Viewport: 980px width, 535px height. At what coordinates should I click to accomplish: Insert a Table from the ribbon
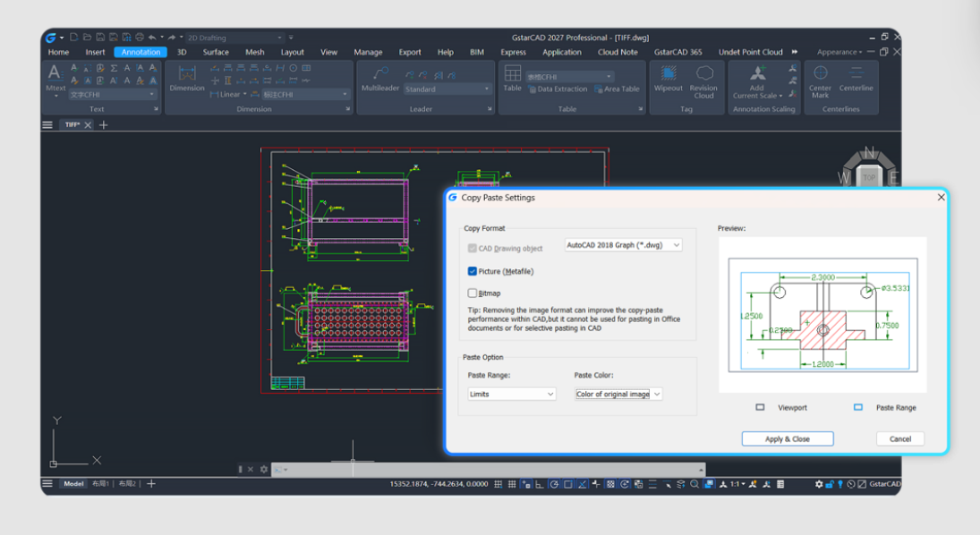[513, 79]
